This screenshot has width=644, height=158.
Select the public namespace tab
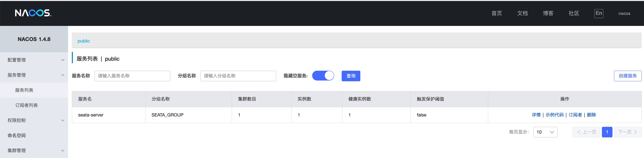[x=83, y=41]
